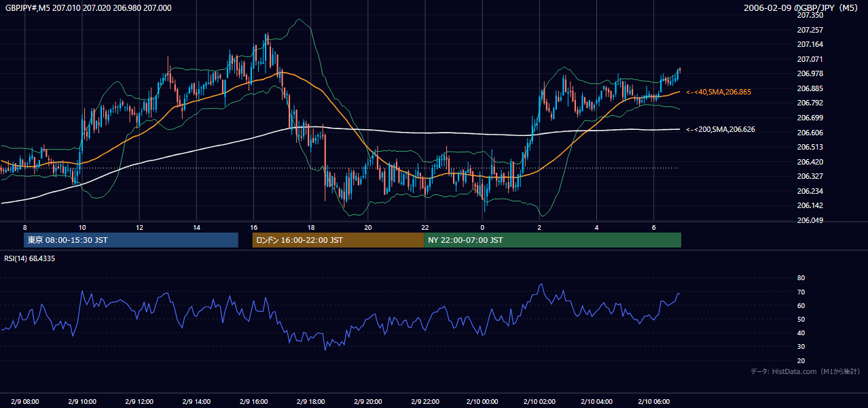868x408 pixels.
Task: Click the 2/9 18:00 date label
Action: pyautogui.click(x=311, y=401)
